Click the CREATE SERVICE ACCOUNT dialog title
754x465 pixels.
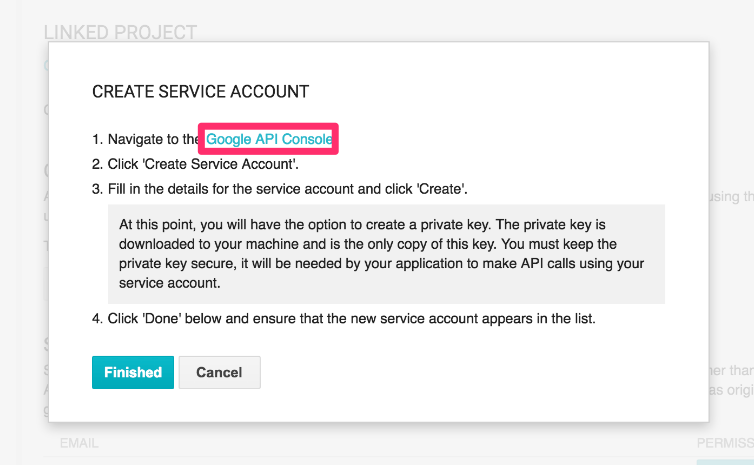[200, 91]
